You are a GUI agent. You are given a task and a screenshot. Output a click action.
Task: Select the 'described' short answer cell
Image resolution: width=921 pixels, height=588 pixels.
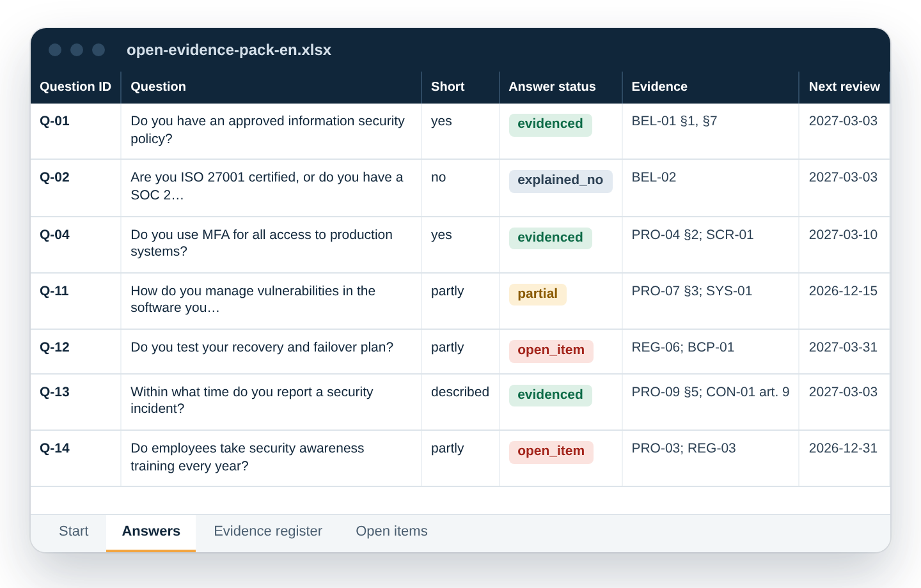[460, 402]
